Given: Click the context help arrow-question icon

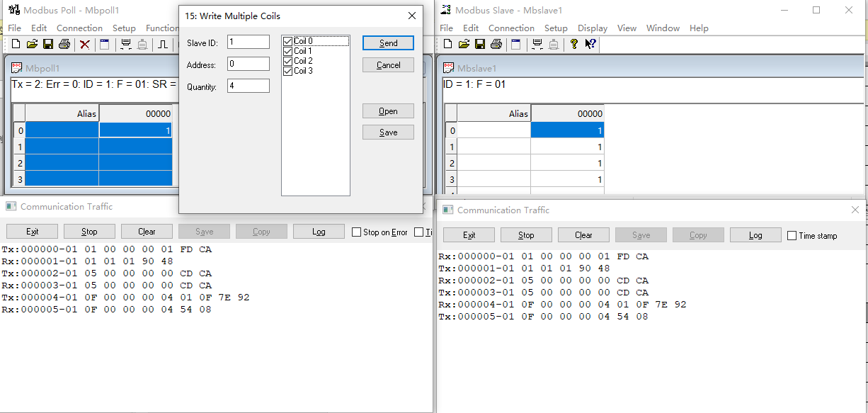Looking at the screenshot, I should [x=590, y=45].
